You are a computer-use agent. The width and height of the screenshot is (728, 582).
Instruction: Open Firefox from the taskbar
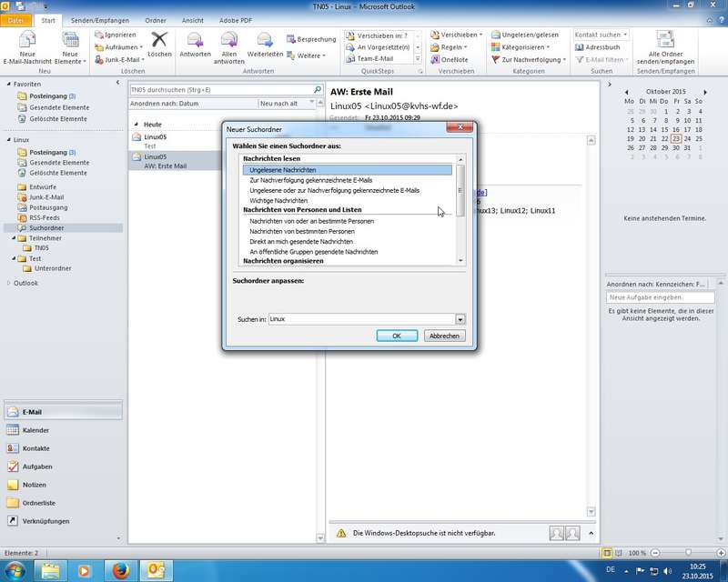point(120,569)
